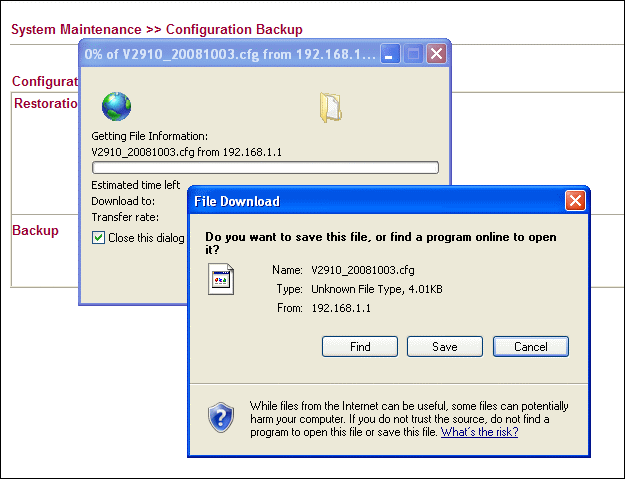
Task: Click the globe icon in progress window
Action: click(116, 106)
